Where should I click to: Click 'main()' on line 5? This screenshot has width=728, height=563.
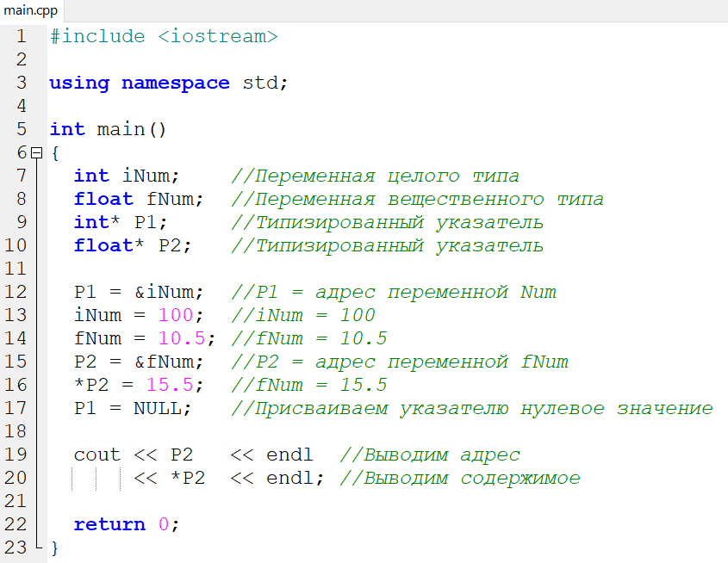tap(132, 129)
